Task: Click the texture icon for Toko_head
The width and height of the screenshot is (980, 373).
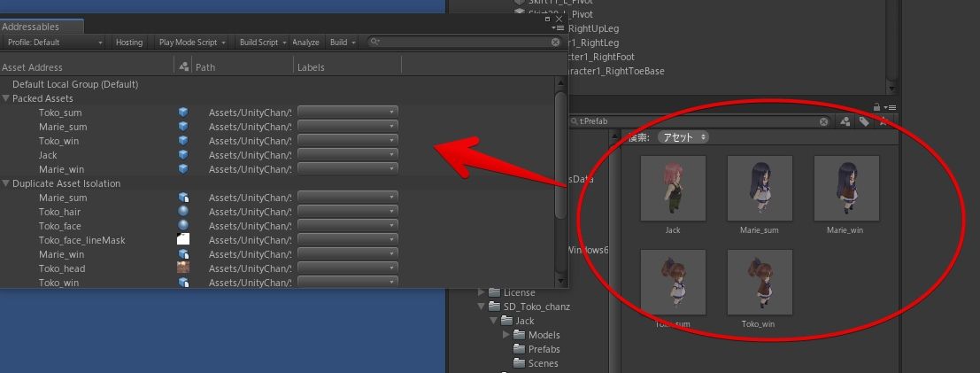Action: pos(183,268)
